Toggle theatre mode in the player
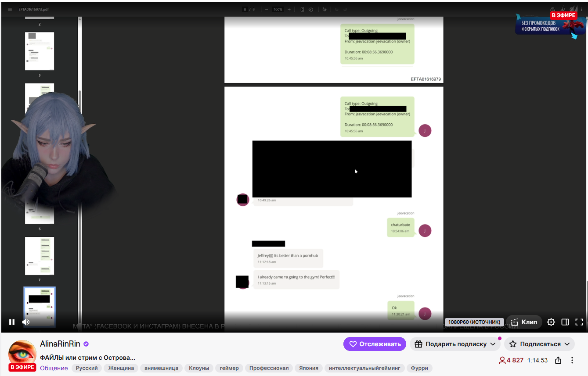Viewport: 588px width, 376px height. tap(565, 322)
